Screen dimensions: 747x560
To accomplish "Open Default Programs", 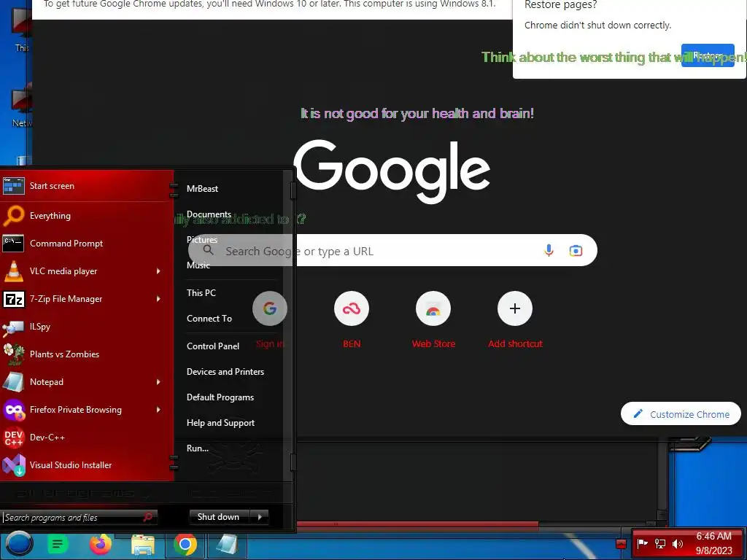I will coord(220,397).
